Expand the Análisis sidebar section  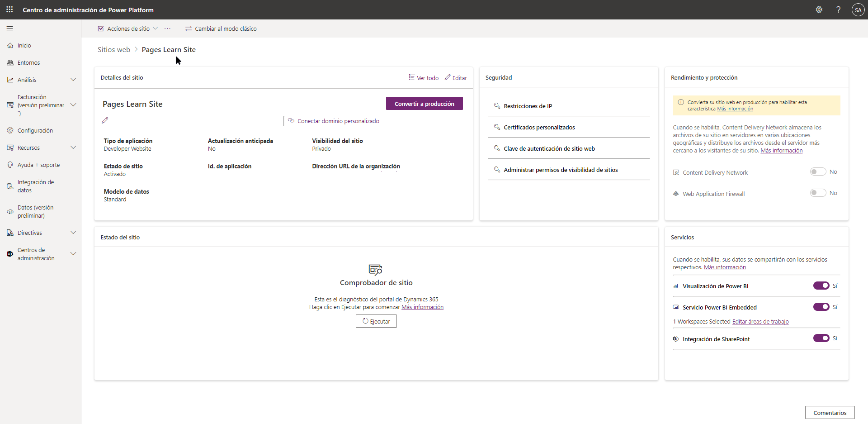coord(73,80)
